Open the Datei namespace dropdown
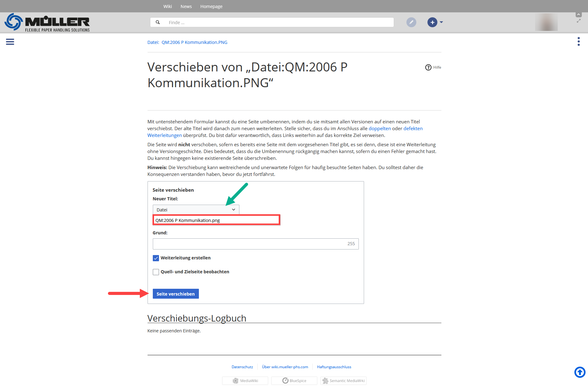This screenshot has width=588, height=388. pyautogui.click(x=196, y=210)
